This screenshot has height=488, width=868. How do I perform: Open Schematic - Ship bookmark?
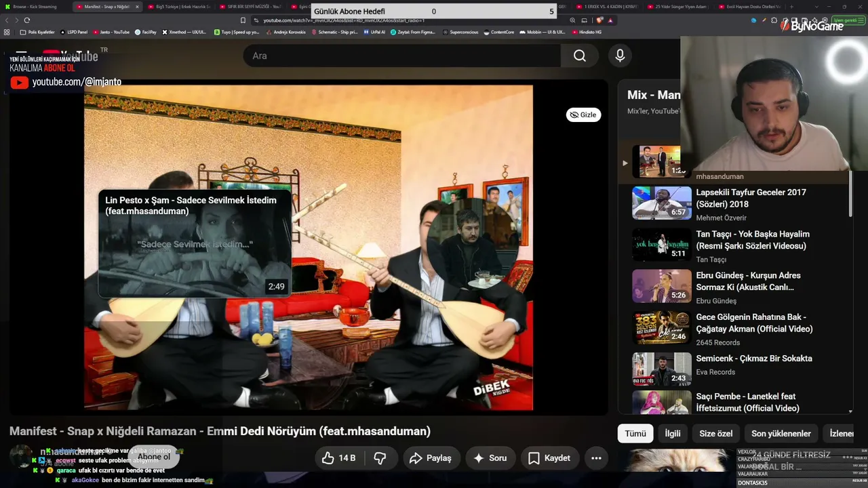tap(334, 32)
